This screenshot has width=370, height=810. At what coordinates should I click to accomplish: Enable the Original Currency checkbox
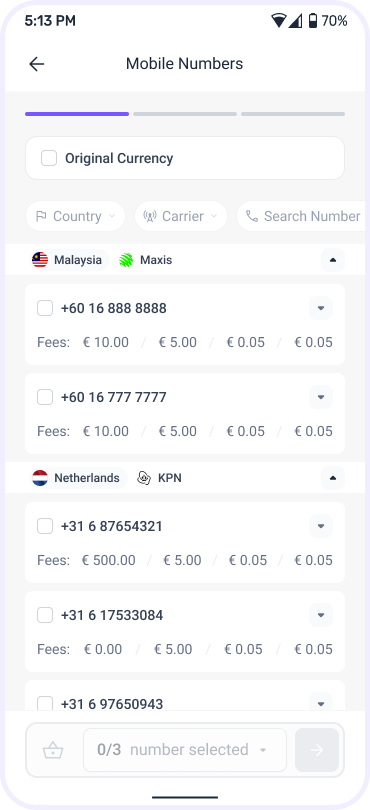click(49, 158)
